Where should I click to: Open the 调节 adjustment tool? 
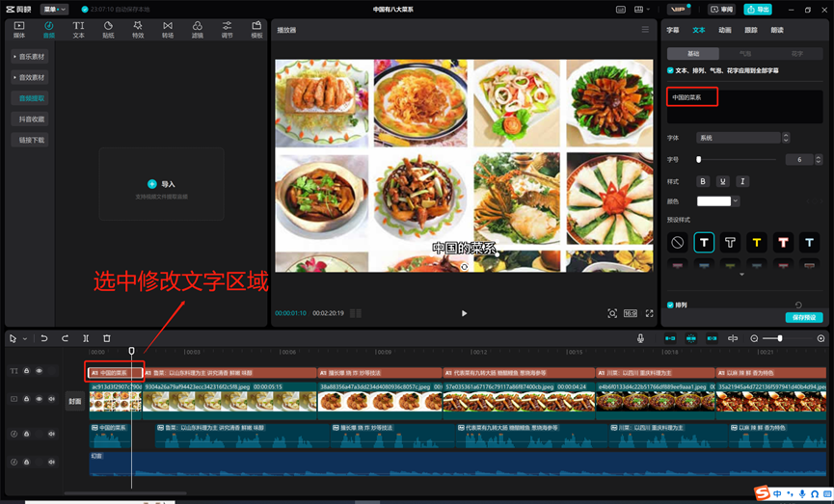coord(228,30)
